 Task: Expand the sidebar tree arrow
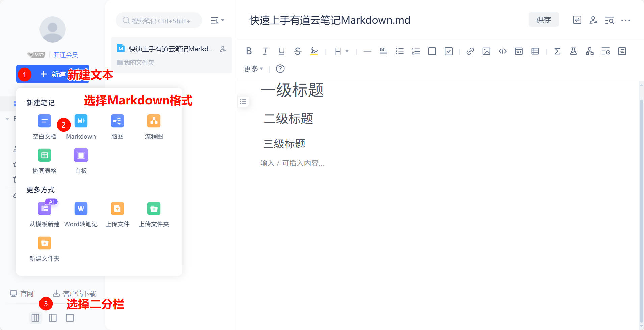[x=7, y=119]
